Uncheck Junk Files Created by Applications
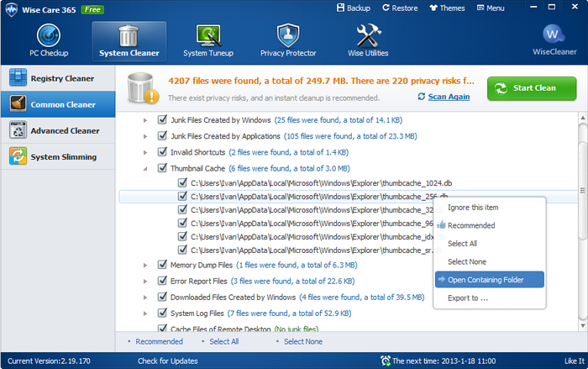 [162, 135]
